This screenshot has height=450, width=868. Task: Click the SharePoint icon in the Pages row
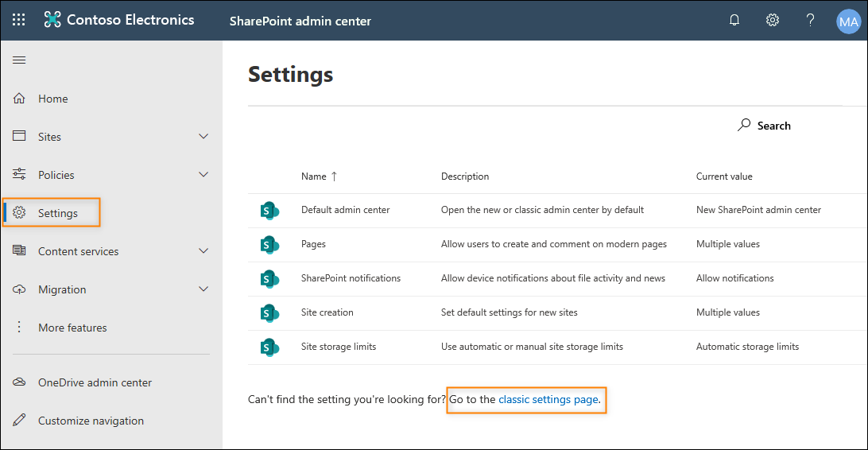[x=269, y=245]
